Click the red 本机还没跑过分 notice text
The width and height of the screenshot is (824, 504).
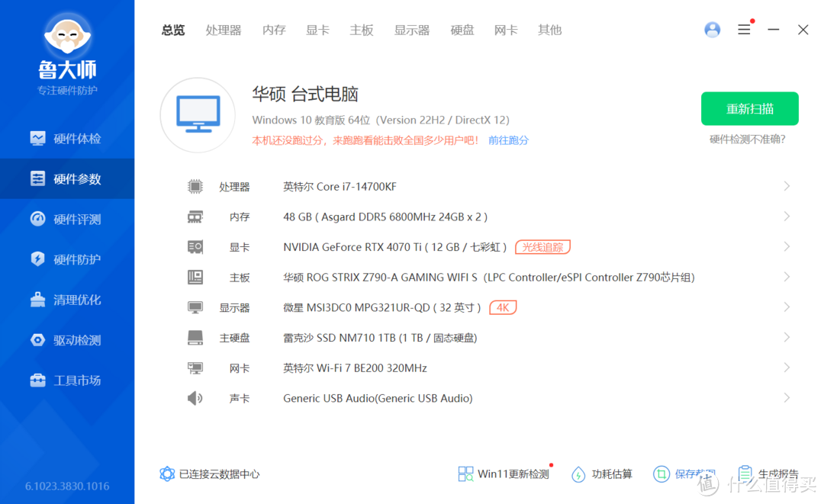365,140
